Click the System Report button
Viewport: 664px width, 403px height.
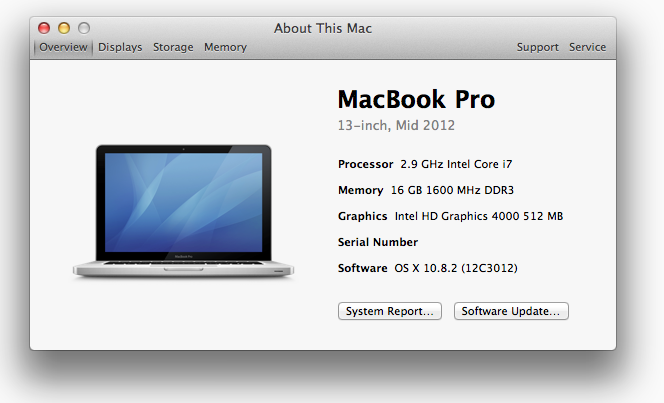point(390,311)
